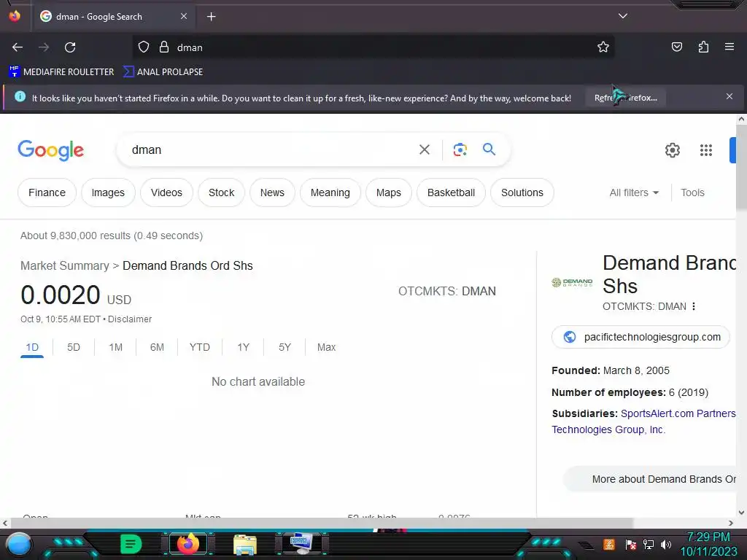Switch chart range to 1M
This screenshot has height=560, width=747.
[115, 347]
